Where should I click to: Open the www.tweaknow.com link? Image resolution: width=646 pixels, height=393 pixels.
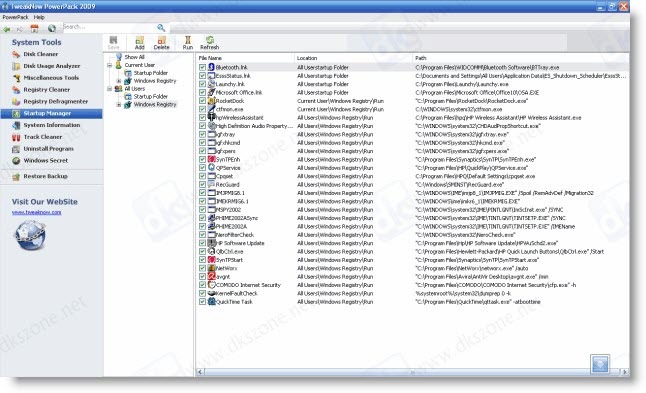click(x=36, y=212)
